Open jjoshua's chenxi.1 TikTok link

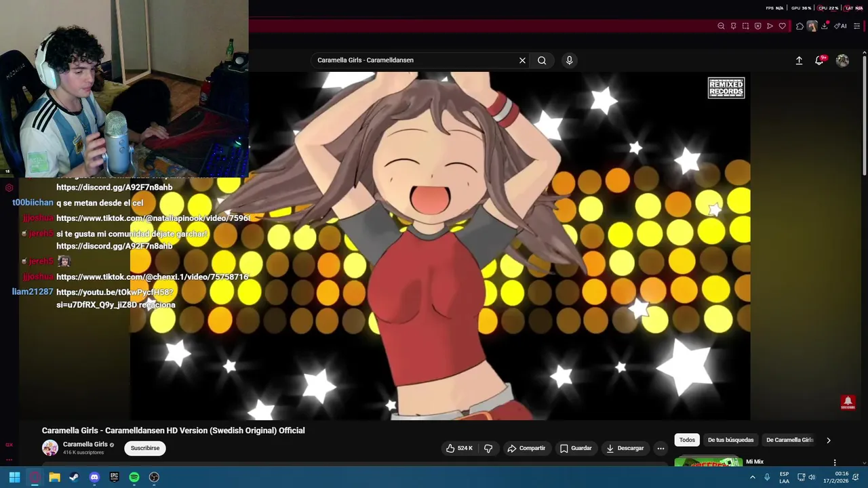[x=152, y=277]
